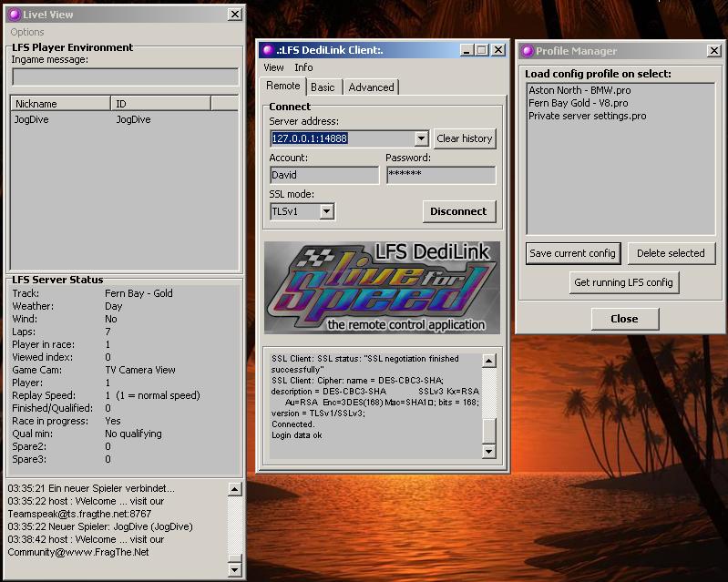Click the Ingame message input field
Image resolution: width=728 pixels, height=582 pixels.
[x=125, y=77]
